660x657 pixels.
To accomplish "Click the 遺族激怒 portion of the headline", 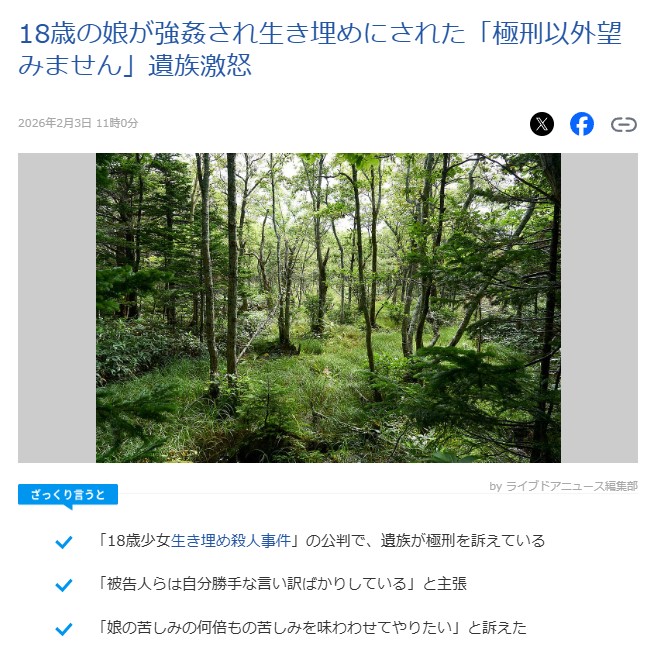I will 200,65.
